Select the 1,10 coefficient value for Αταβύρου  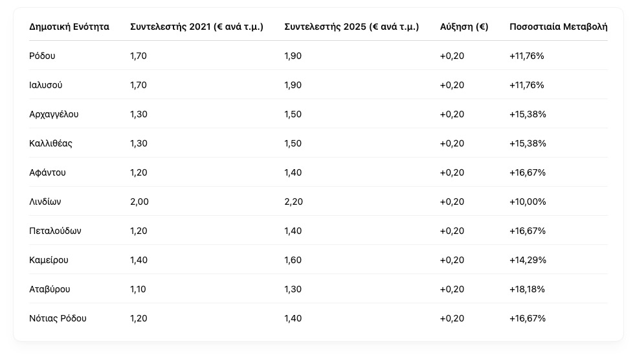point(138,290)
